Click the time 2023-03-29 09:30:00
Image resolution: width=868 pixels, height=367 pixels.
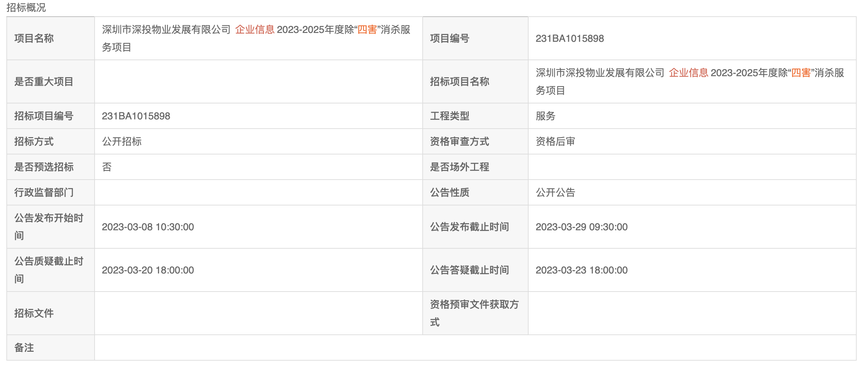pyautogui.click(x=581, y=227)
